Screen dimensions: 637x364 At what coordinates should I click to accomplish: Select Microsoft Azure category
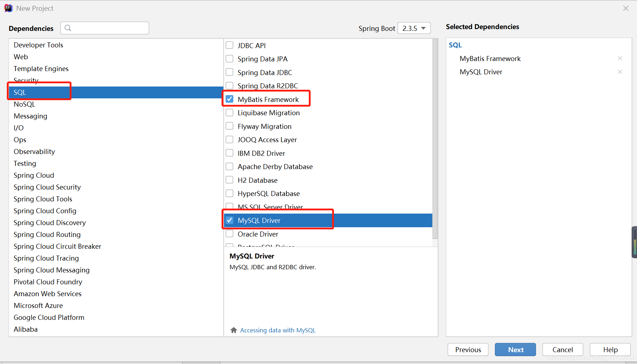tap(116, 305)
